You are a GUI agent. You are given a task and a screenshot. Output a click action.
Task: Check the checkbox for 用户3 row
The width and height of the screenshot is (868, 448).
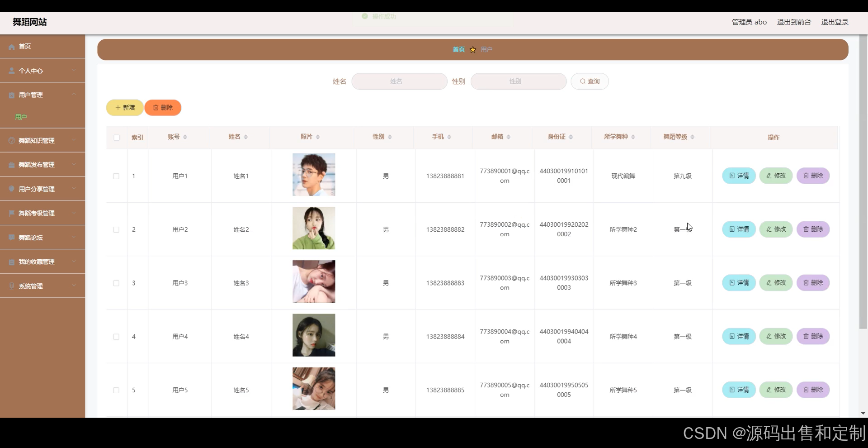click(116, 283)
